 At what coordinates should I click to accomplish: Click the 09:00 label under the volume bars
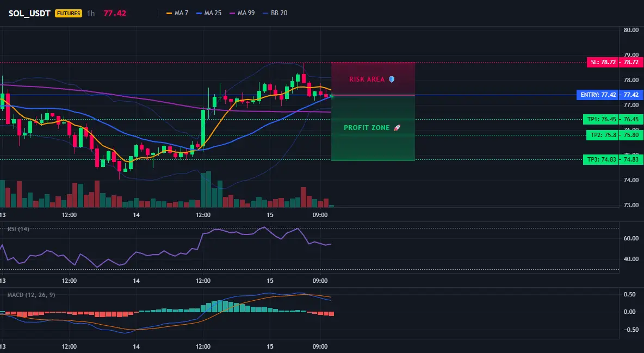click(320, 215)
